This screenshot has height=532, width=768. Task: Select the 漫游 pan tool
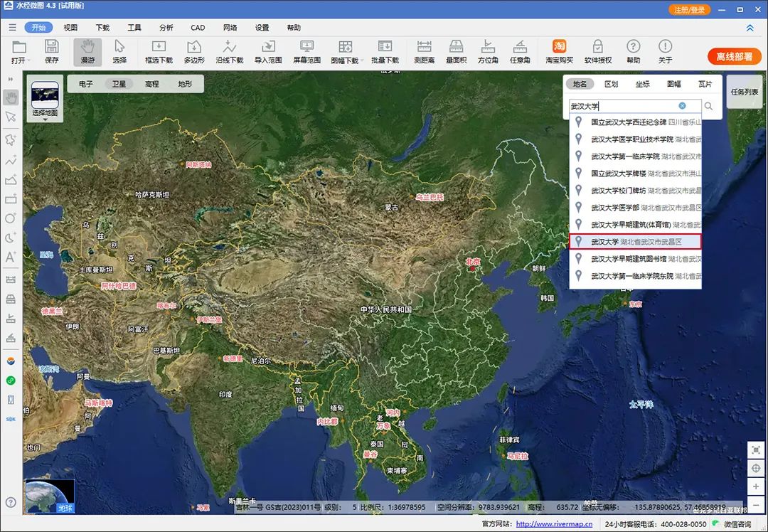tap(87, 51)
